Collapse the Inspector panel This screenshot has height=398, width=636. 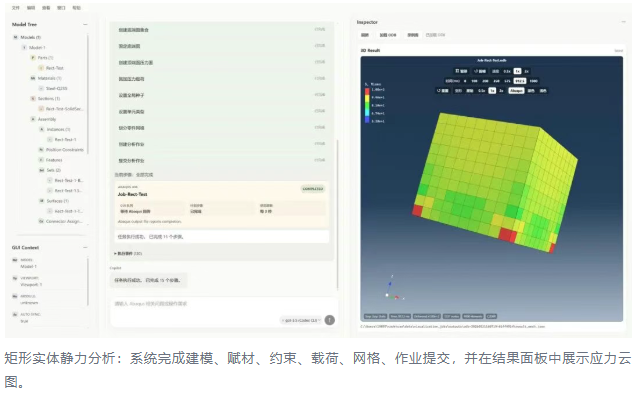[623, 22]
